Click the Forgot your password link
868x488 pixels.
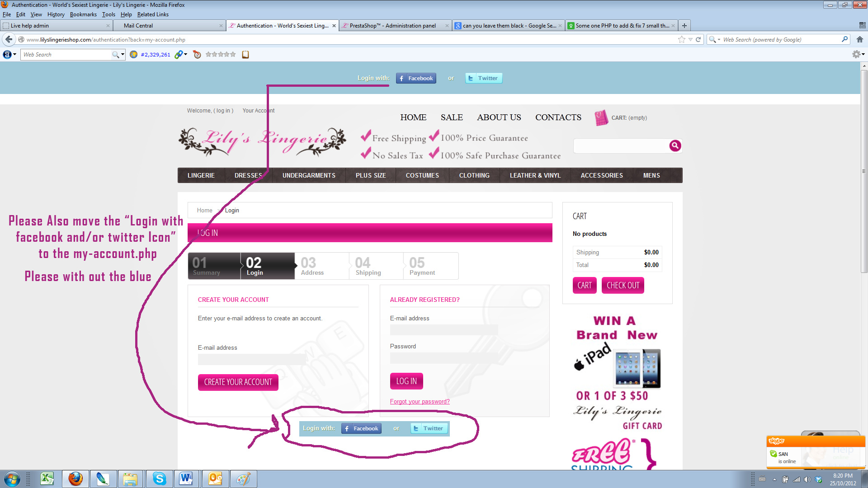(x=420, y=402)
